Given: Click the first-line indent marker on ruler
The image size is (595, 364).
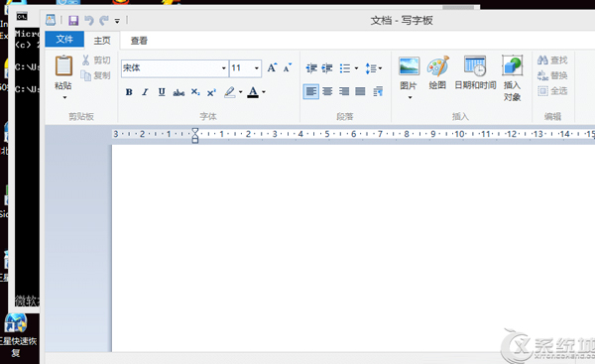Looking at the screenshot, I should point(194,131).
